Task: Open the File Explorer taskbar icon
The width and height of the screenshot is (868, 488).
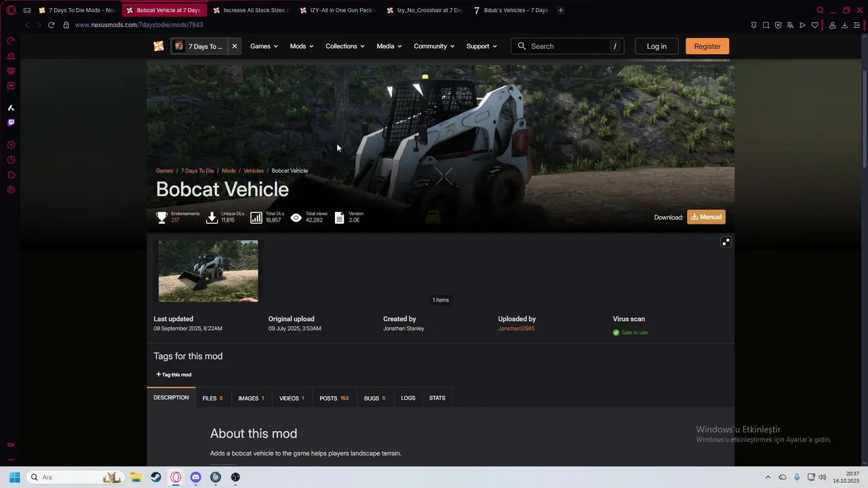Action: coord(136,477)
